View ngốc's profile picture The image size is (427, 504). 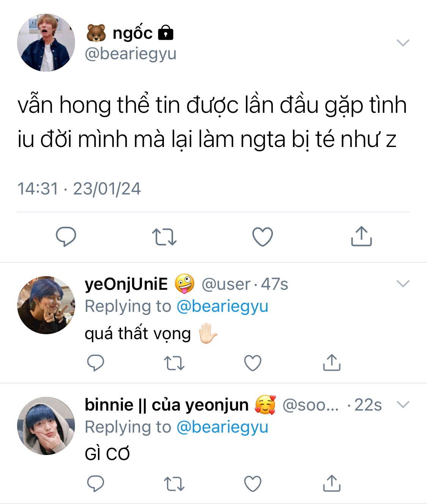pyautogui.click(x=46, y=43)
